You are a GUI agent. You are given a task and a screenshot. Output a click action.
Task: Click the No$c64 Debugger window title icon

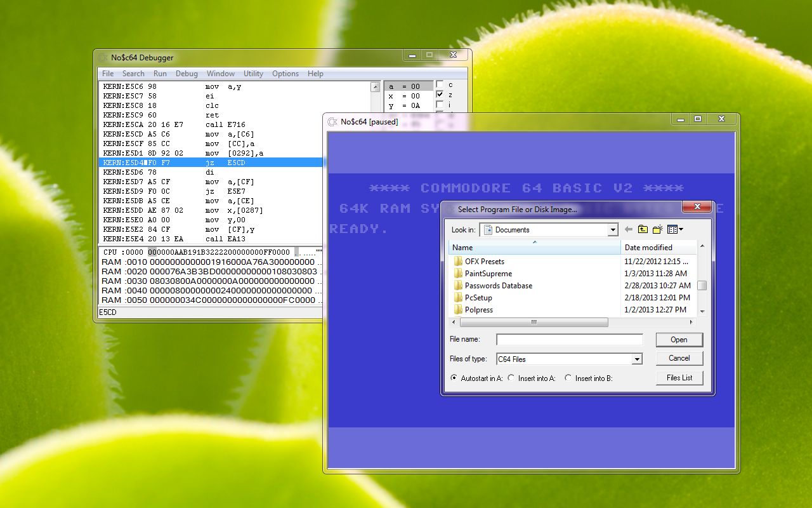point(103,57)
